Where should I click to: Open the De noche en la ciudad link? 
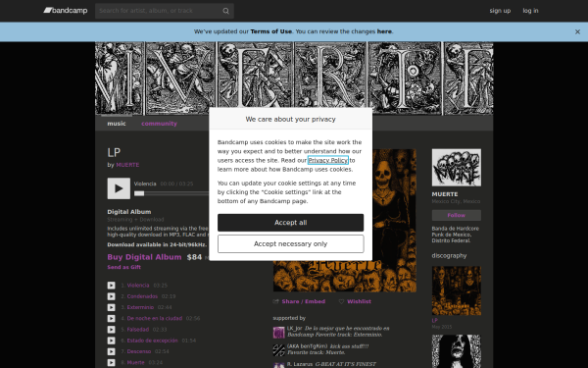coord(155,318)
